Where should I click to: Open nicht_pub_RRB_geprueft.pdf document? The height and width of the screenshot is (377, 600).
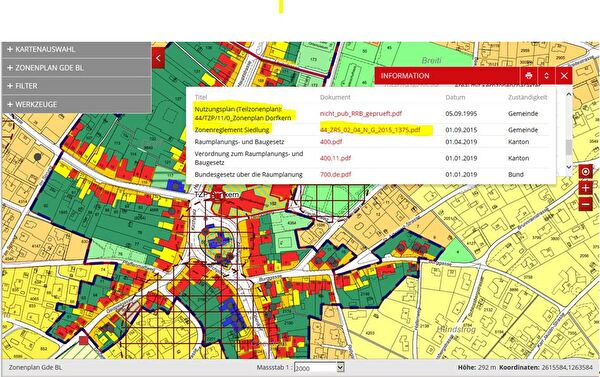pos(361,113)
